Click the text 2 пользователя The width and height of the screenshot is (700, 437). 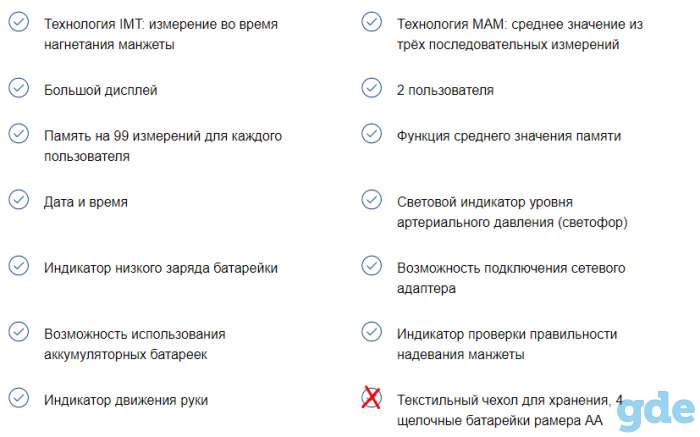pyautogui.click(x=445, y=90)
